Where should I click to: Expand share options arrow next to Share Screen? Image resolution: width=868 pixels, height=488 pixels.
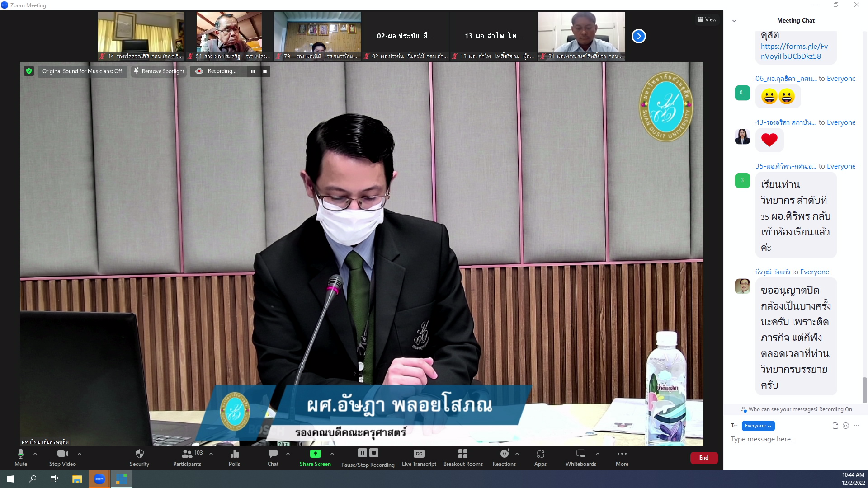coord(332,454)
